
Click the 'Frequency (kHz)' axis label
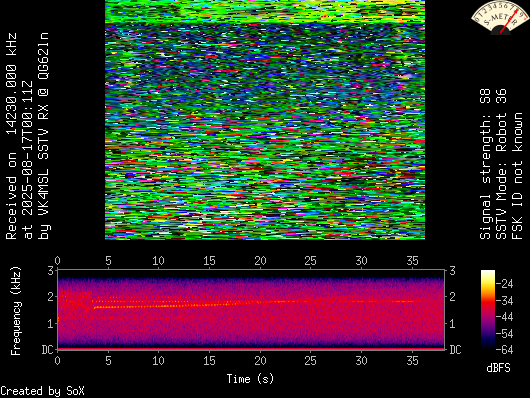click(x=16, y=311)
